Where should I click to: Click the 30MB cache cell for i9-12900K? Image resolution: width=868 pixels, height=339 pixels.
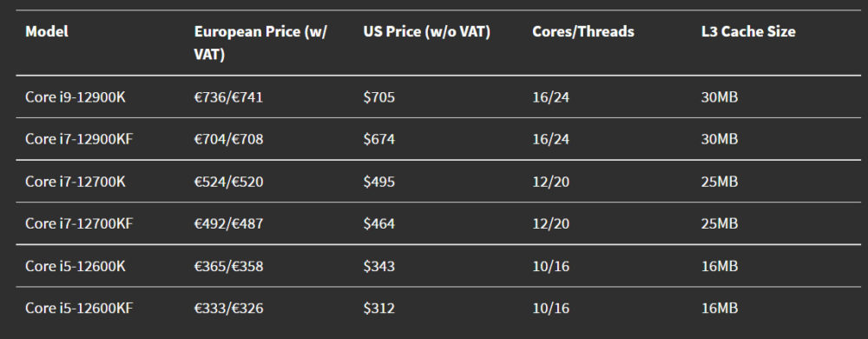tap(719, 97)
